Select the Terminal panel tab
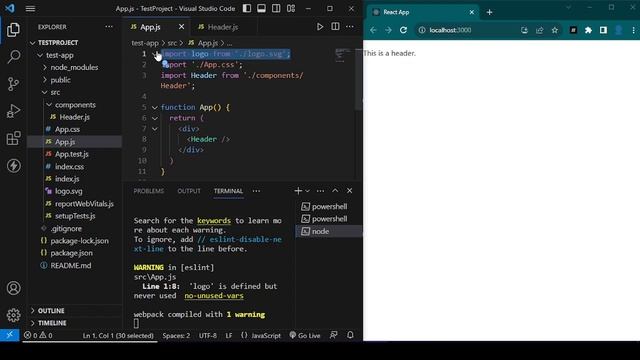The height and width of the screenshot is (360, 640). pyautogui.click(x=228, y=191)
